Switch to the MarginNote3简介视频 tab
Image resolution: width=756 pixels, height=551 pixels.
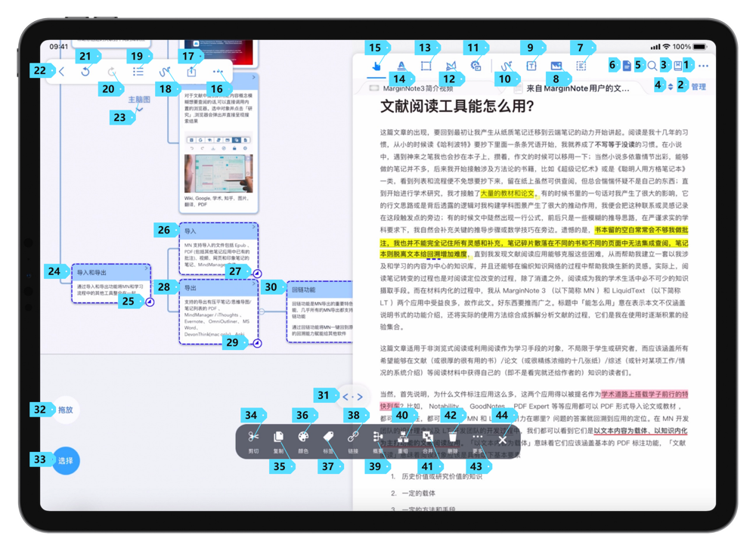[423, 88]
